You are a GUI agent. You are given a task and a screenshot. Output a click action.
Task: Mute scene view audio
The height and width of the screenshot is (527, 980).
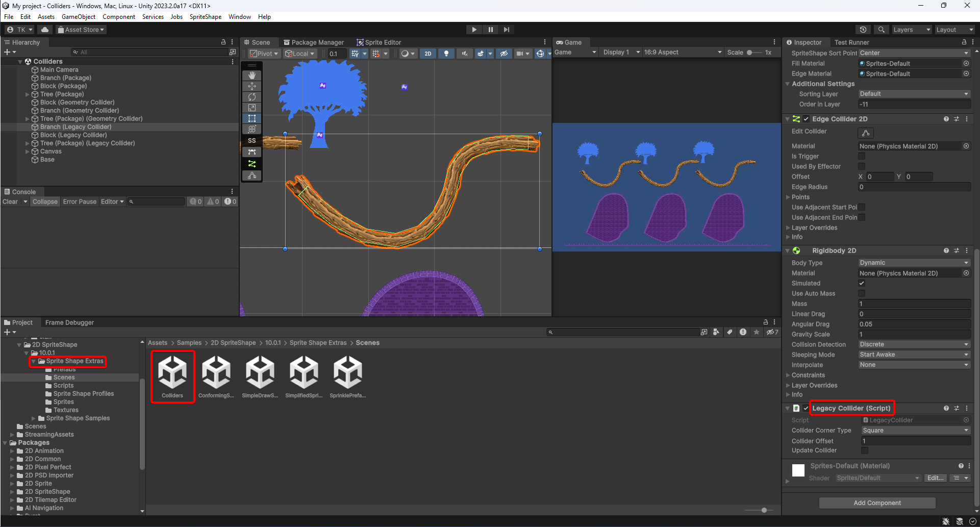point(465,53)
